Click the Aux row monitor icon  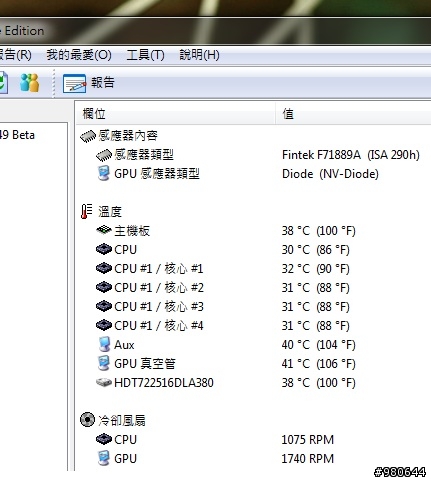104,344
